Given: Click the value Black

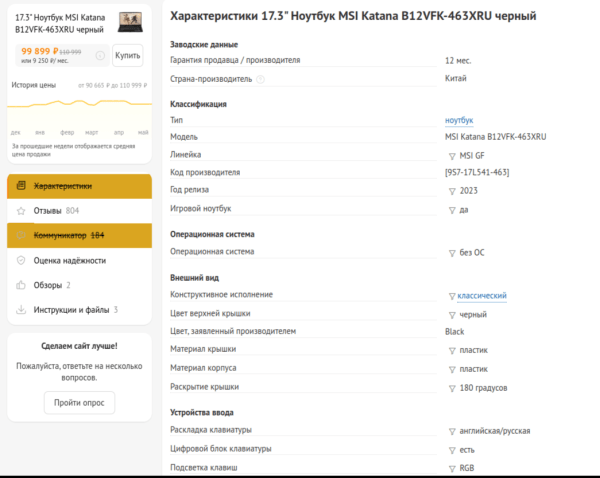Looking at the screenshot, I should [x=455, y=332].
